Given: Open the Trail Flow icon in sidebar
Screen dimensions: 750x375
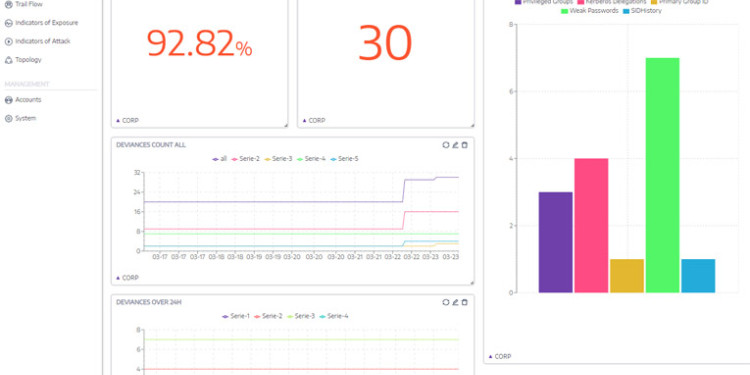Looking at the screenshot, I should tap(8, 4).
